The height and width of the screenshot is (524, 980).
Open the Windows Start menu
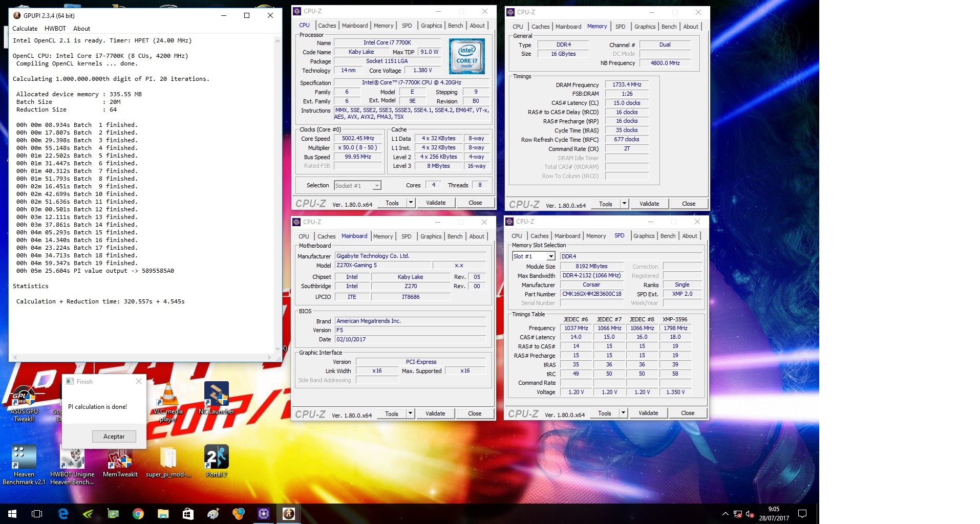point(12,514)
